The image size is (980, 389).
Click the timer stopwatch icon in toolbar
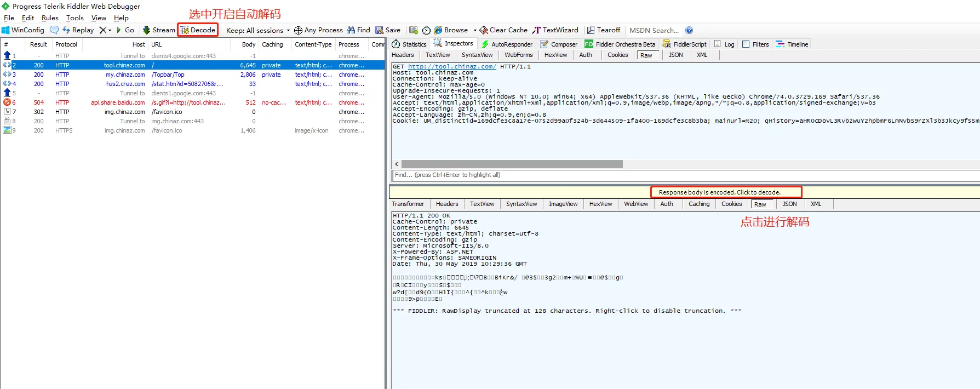[426, 30]
